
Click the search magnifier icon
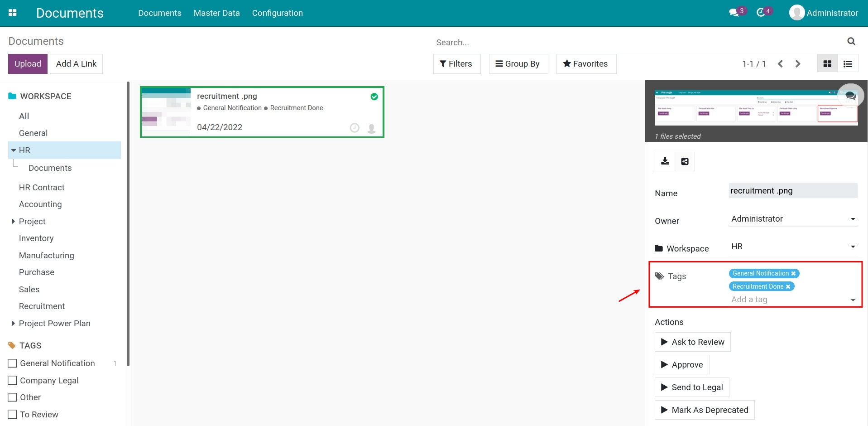pos(851,41)
